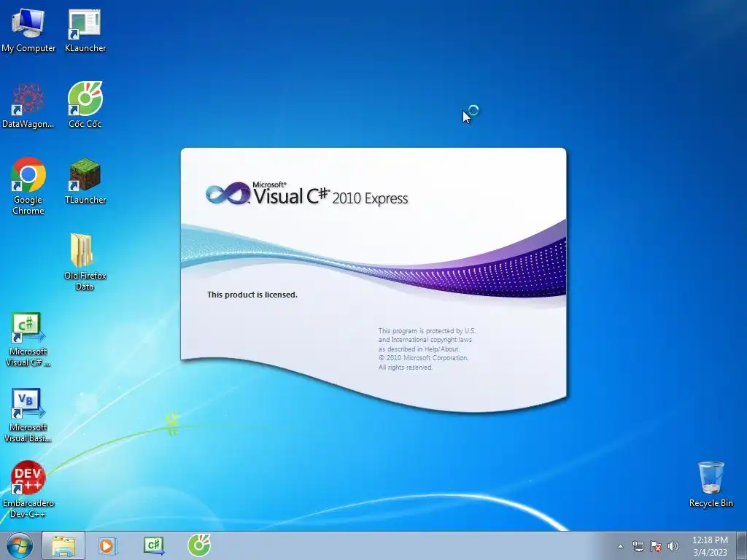Click the "This product is licensed." text
Image resolution: width=747 pixels, height=560 pixels.
coord(252,295)
